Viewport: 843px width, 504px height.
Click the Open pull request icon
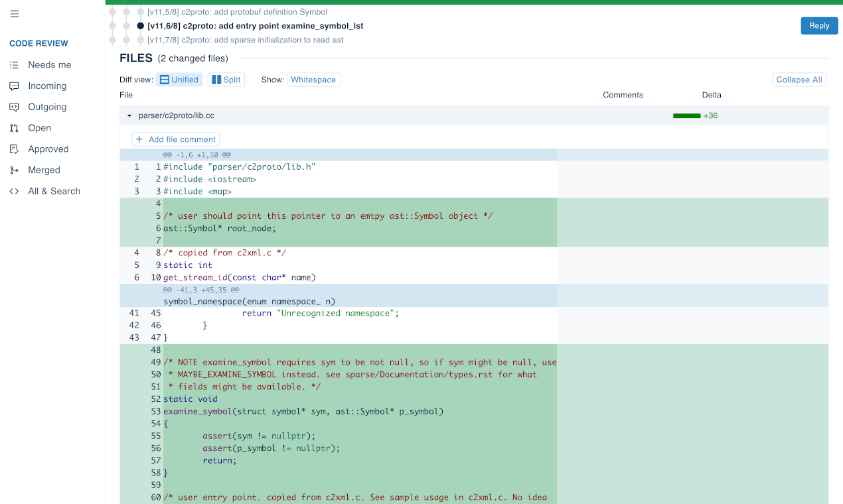pyautogui.click(x=14, y=128)
